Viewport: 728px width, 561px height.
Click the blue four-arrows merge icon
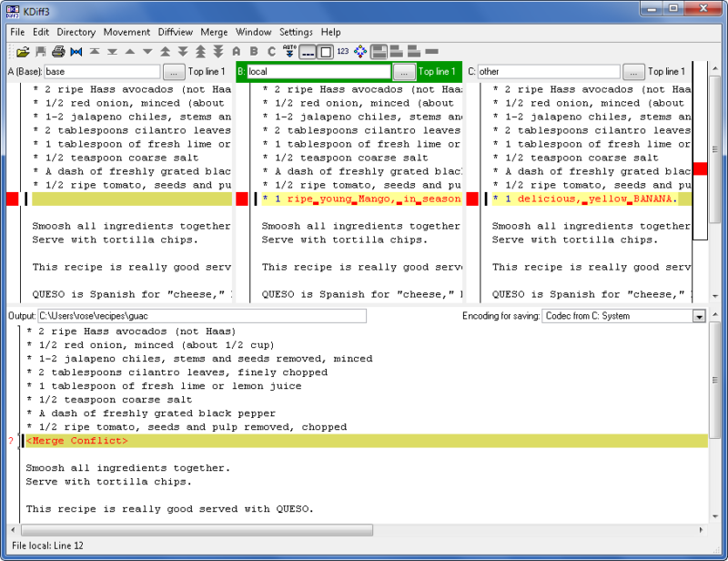(x=360, y=52)
